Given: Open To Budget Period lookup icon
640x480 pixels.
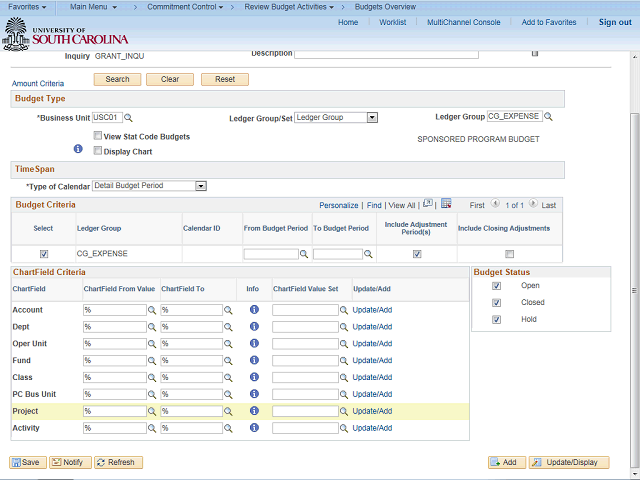Looking at the screenshot, I should 370,255.
